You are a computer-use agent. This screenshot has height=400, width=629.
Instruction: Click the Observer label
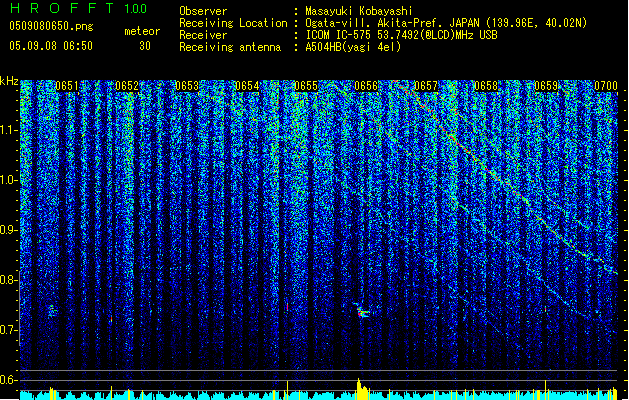coord(203,11)
